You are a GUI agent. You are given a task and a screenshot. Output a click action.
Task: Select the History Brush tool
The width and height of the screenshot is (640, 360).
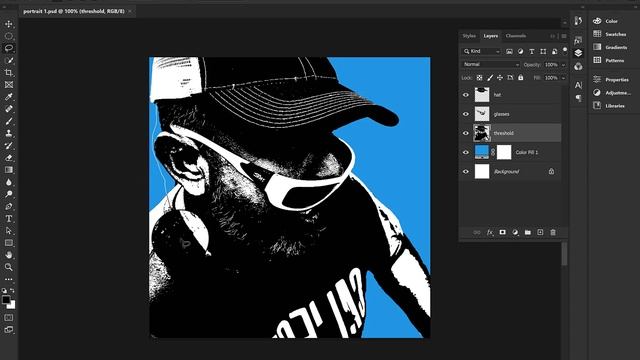[9, 145]
